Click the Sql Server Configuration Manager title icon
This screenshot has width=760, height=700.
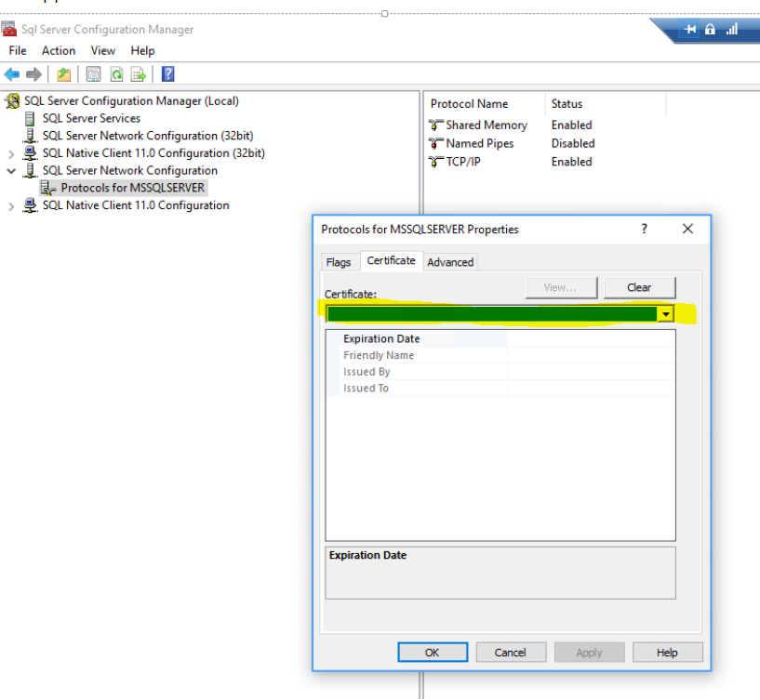tap(8, 29)
